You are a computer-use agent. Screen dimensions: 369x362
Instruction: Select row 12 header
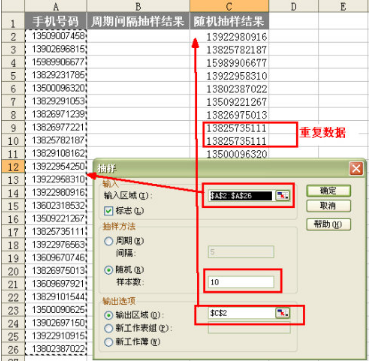click(12, 167)
